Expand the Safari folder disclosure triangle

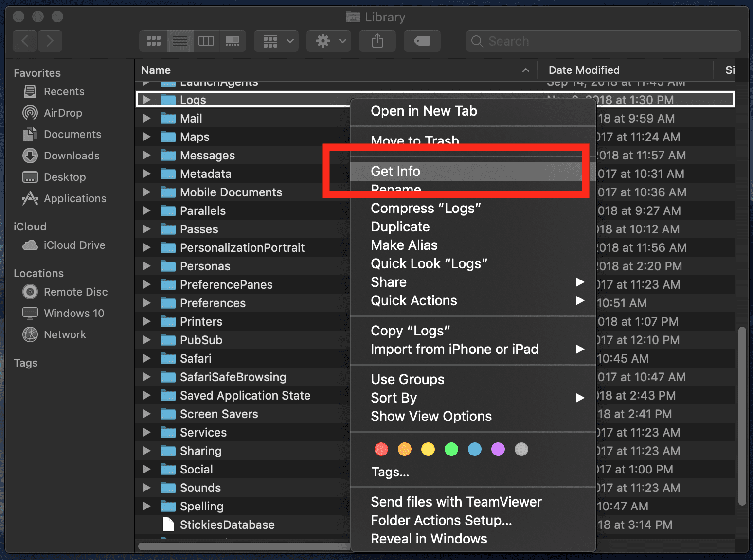tap(147, 358)
